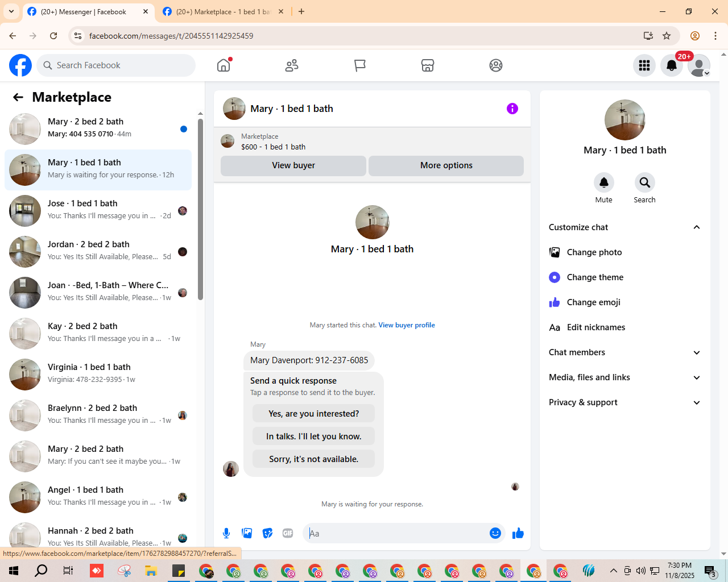
Task: Open the volume control in system tray
Action: pyautogui.click(x=641, y=571)
